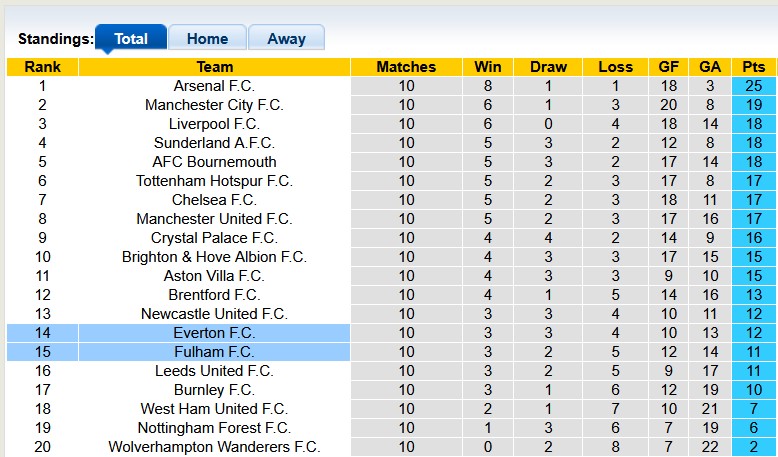
Task: Click the Arsenal F.C. team link
Action: tap(214, 86)
